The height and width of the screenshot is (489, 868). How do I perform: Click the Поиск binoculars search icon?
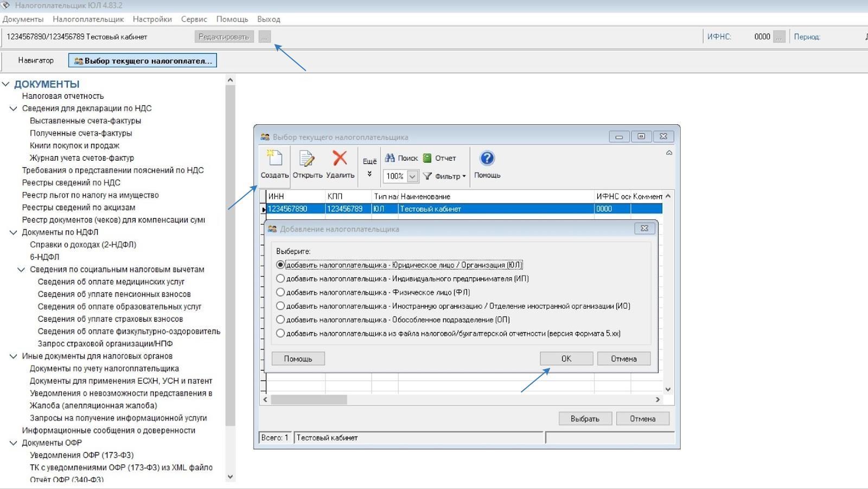[390, 158]
